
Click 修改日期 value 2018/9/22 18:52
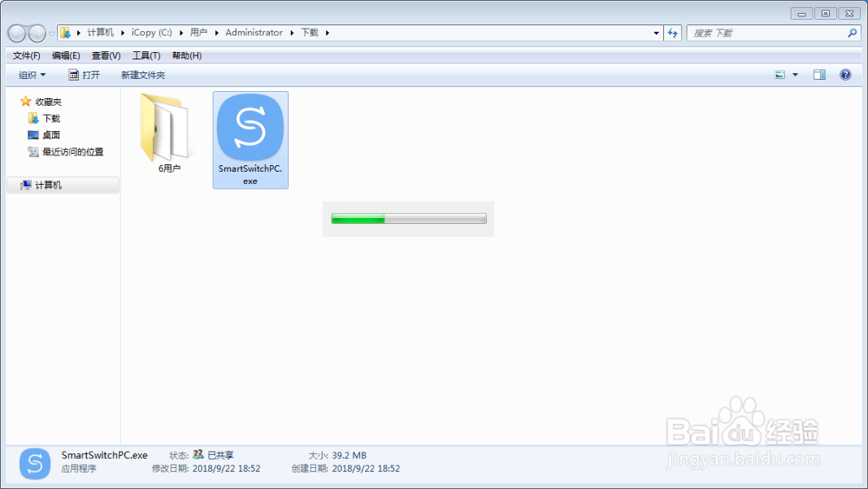click(227, 468)
